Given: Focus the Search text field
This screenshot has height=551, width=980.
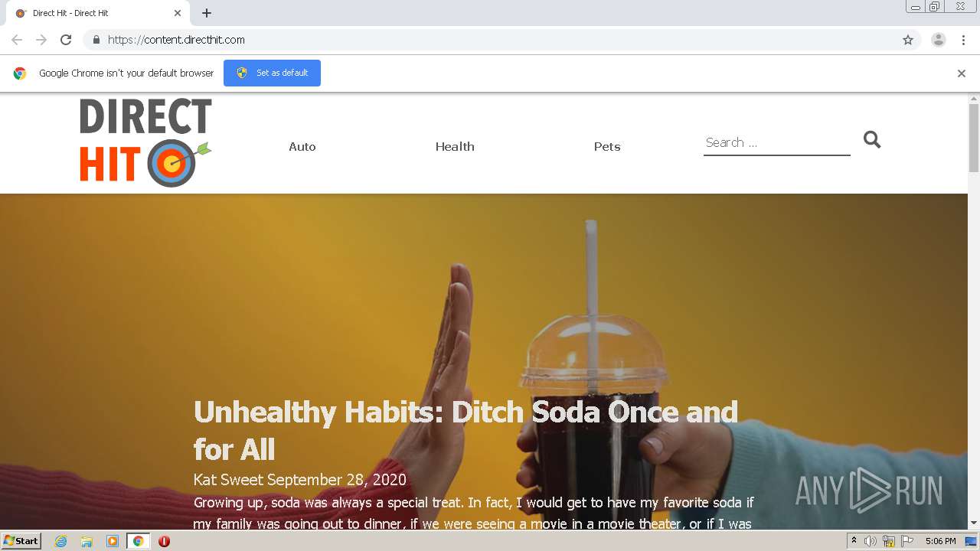Looking at the screenshot, I should pos(777,142).
